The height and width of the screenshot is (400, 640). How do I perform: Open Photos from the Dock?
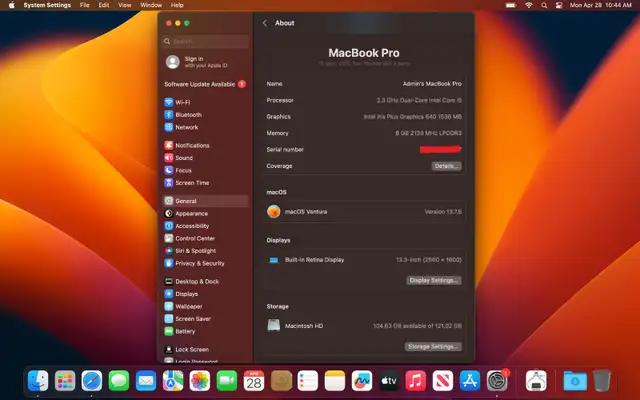200,381
